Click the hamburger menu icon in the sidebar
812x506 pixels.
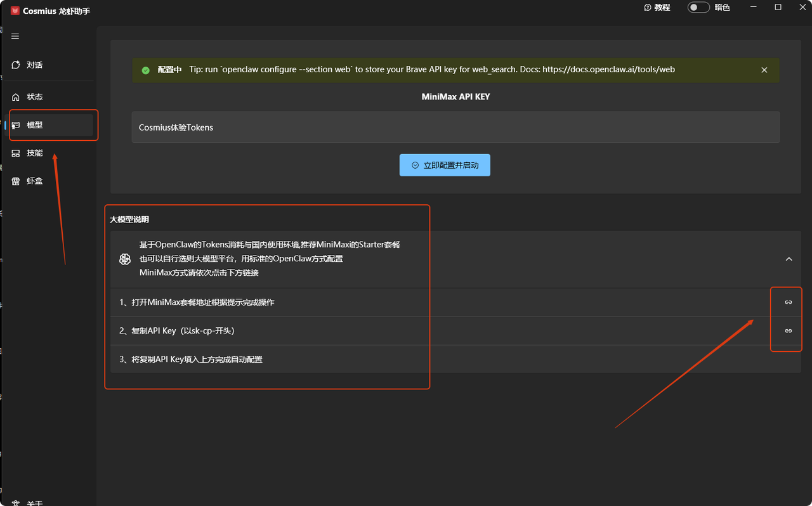(15, 36)
